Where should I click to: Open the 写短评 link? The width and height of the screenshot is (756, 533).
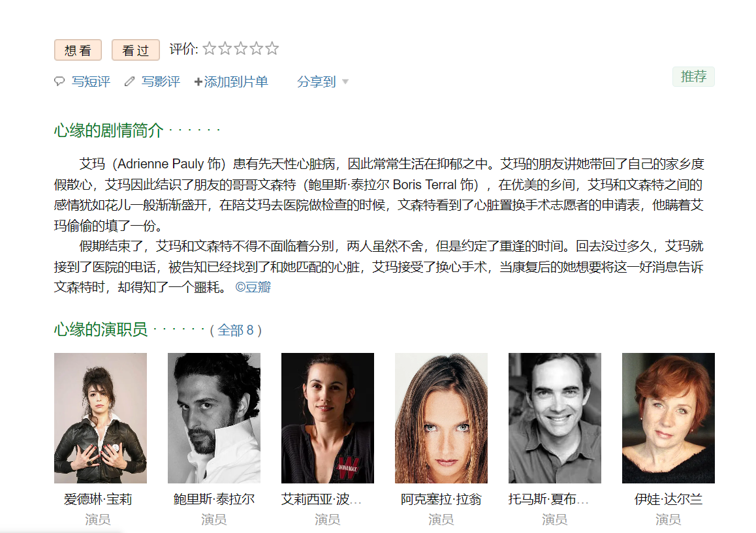pyautogui.click(x=91, y=82)
